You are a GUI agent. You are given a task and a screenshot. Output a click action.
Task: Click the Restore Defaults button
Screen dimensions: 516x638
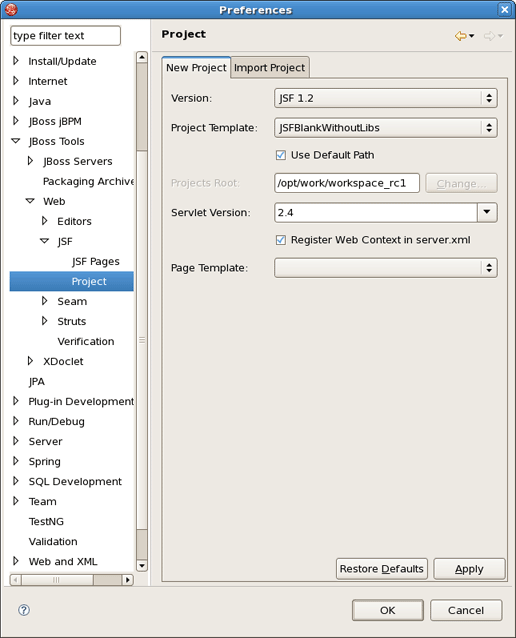point(382,568)
